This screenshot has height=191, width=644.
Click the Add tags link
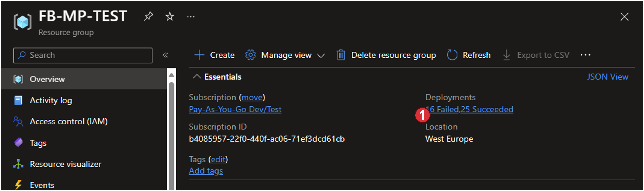pos(206,171)
